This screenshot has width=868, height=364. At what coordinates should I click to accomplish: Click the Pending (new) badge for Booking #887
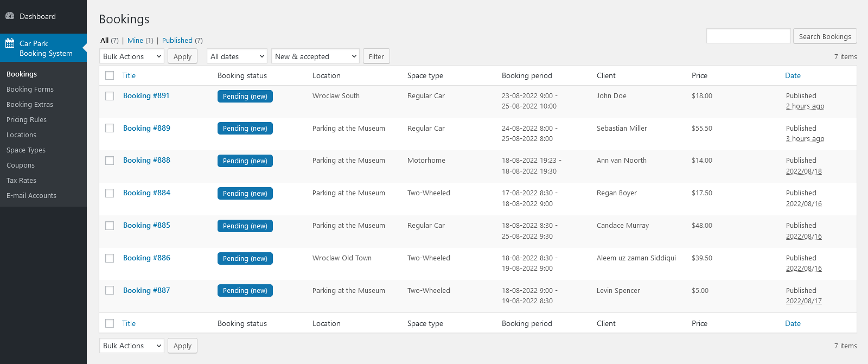pyautogui.click(x=245, y=291)
